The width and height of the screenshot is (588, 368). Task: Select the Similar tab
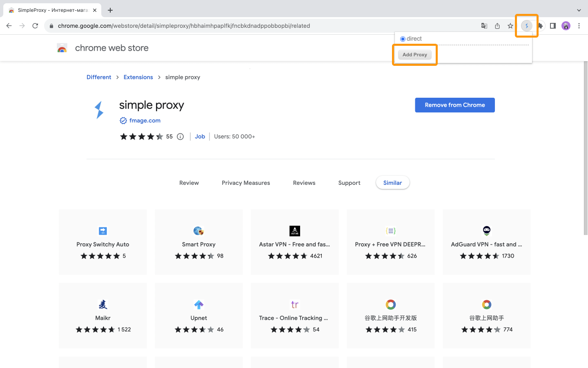pos(393,183)
